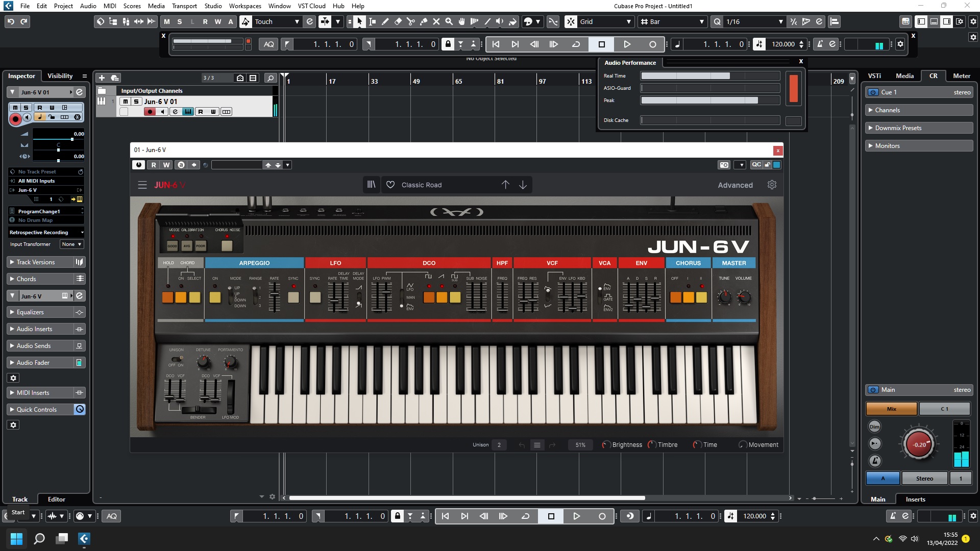Screen dimensions: 980x551
Task: Switch to the Visibility tab
Action: (x=60, y=76)
